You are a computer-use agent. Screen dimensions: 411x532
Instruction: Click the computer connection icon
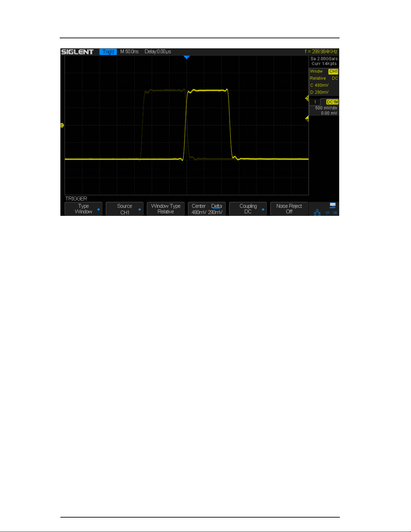pyautogui.click(x=332, y=205)
